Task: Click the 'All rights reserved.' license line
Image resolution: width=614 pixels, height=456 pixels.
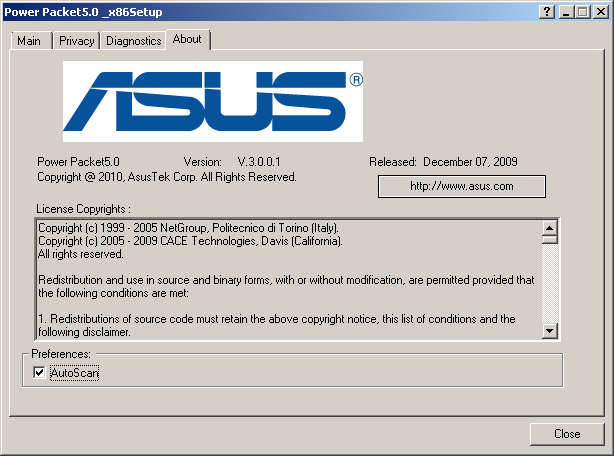Action: tap(81, 254)
